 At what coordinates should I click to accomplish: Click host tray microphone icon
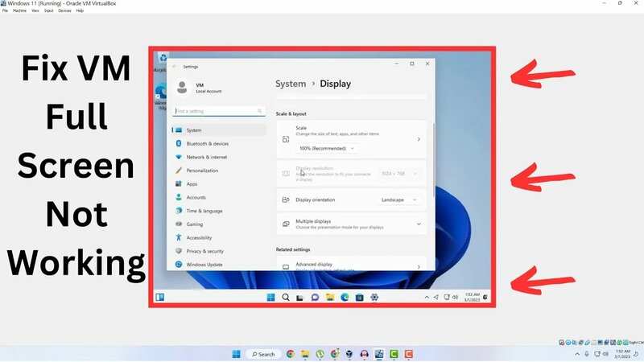click(x=587, y=354)
